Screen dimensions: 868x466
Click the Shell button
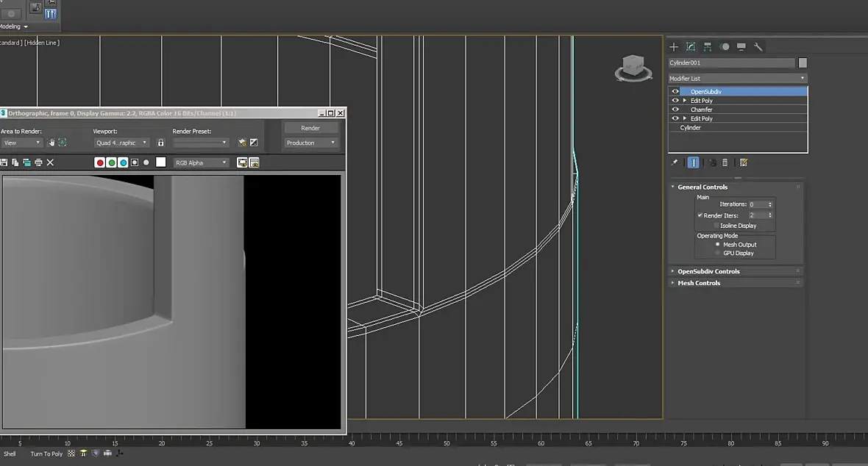pyautogui.click(x=10, y=454)
